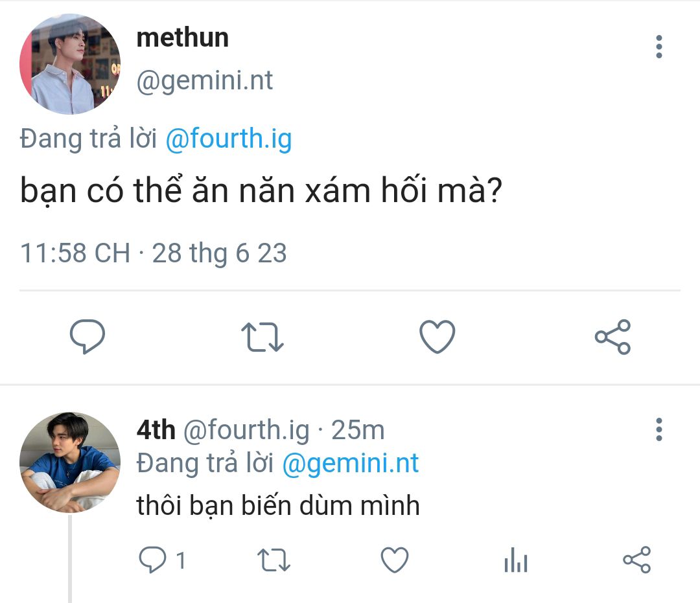Screen dimensions: 700x603
Task: Tap 4th display name in reply
Action: pos(156,429)
